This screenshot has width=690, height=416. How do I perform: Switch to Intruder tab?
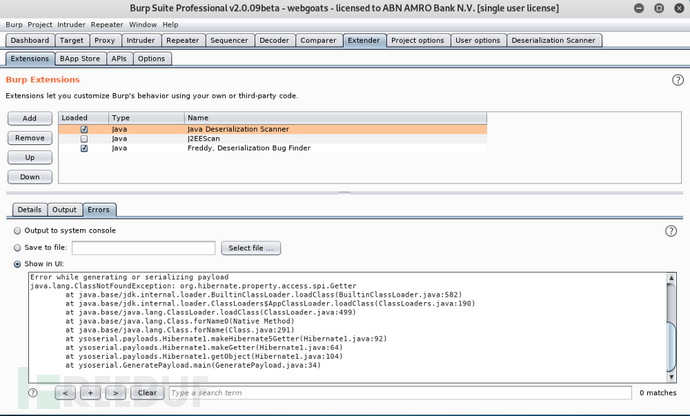(140, 40)
